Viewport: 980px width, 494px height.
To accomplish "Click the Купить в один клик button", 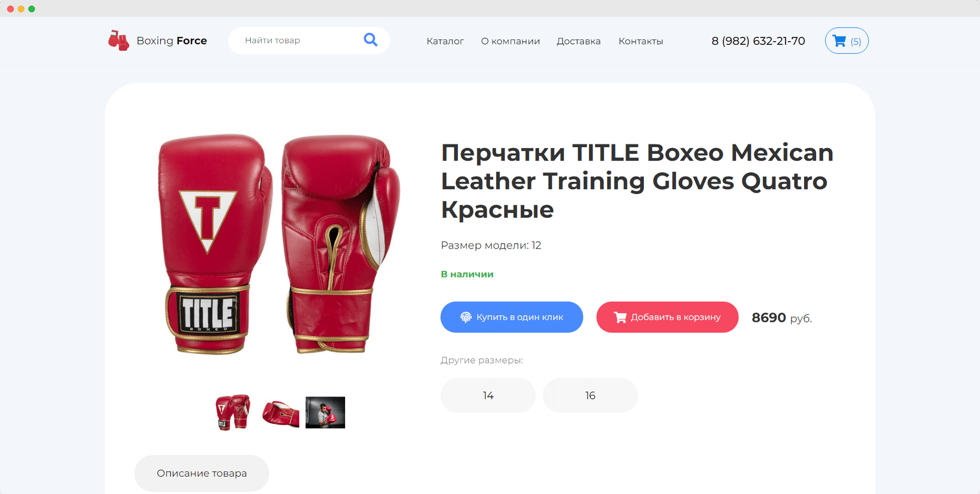I will 512,317.
